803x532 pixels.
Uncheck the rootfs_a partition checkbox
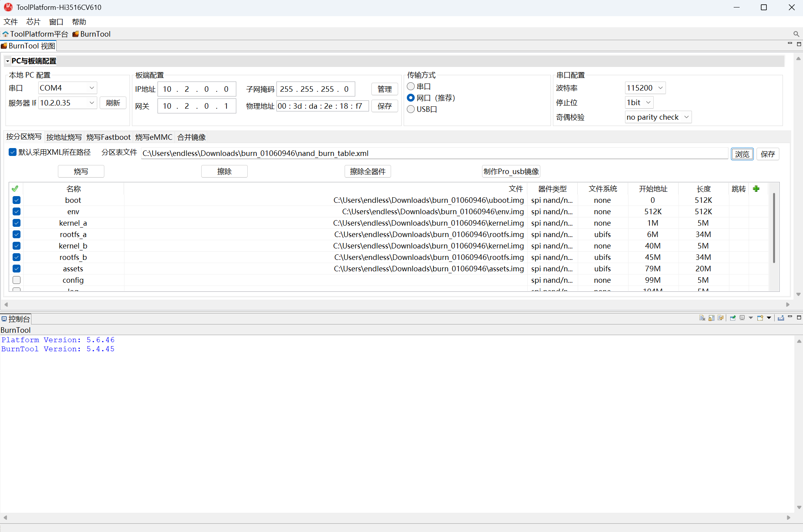17,234
